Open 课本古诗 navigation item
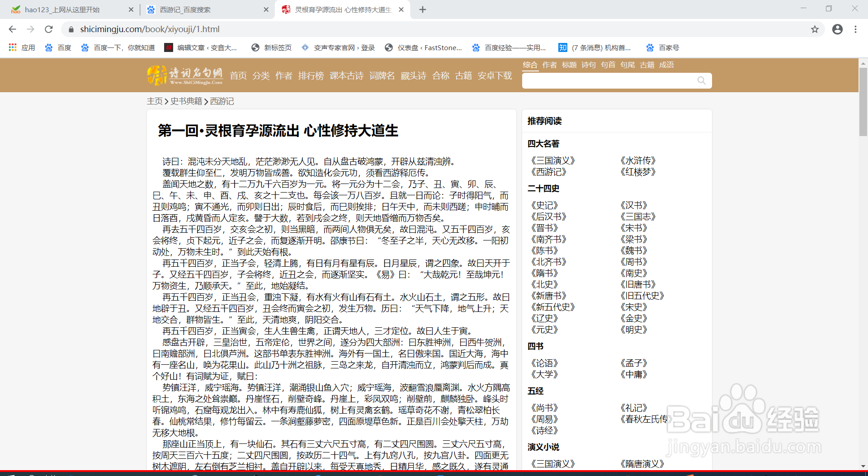The height and width of the screenshot is (476, 868). coord(347,75)
